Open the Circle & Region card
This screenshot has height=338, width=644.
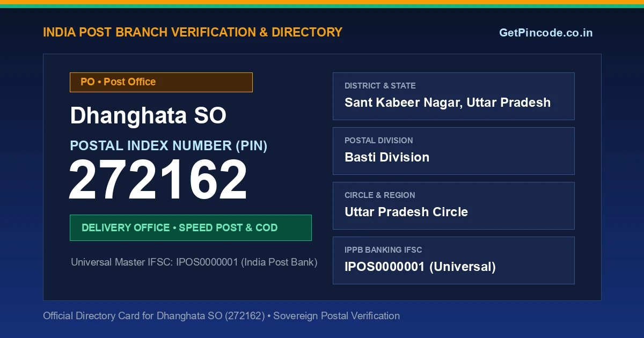pos(453,205)
